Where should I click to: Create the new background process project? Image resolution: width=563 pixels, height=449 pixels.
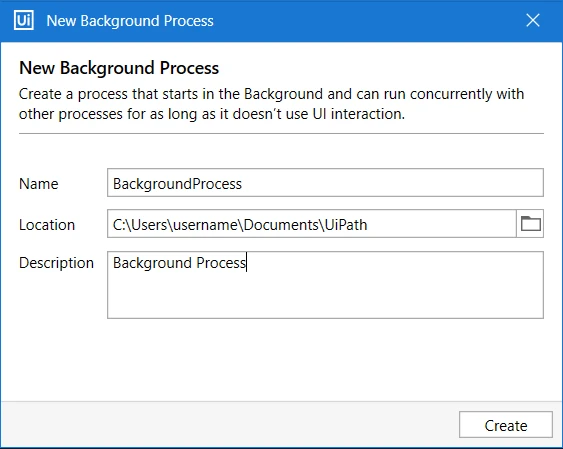pyautogui.click(x=506, y=425)
